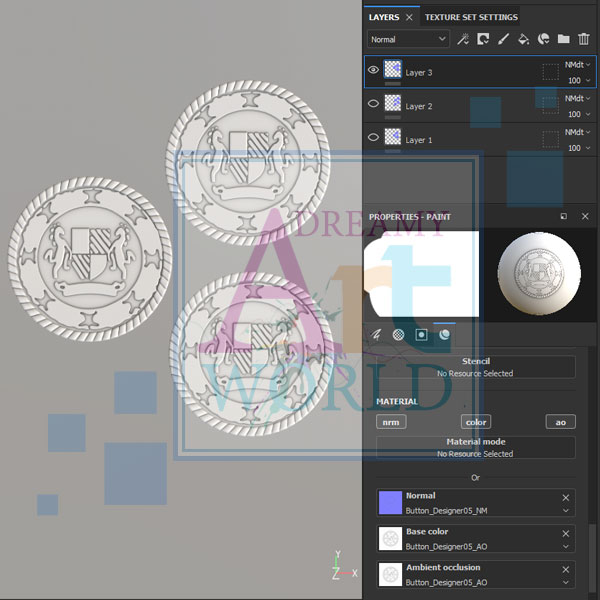The width and height of the screenshot is (600, 600).
Task: Toggle visibility of Layer 1
Action: coord(374,138)
